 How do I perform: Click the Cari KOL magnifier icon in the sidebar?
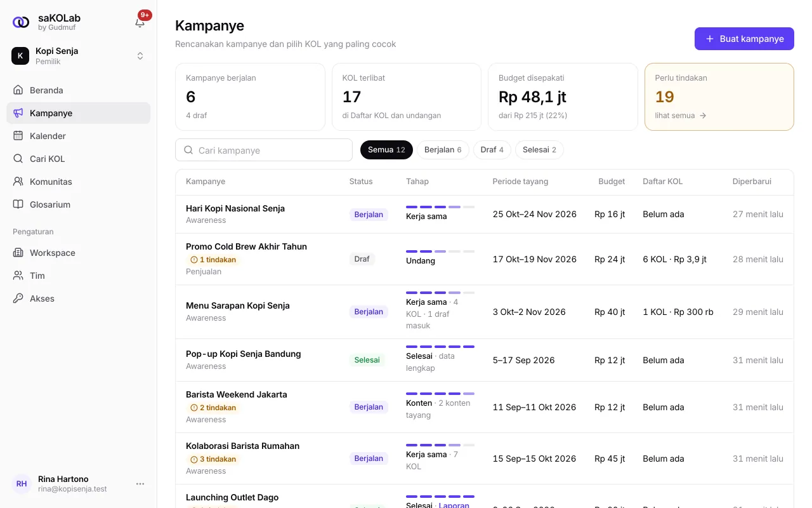[x=18, y=159]
